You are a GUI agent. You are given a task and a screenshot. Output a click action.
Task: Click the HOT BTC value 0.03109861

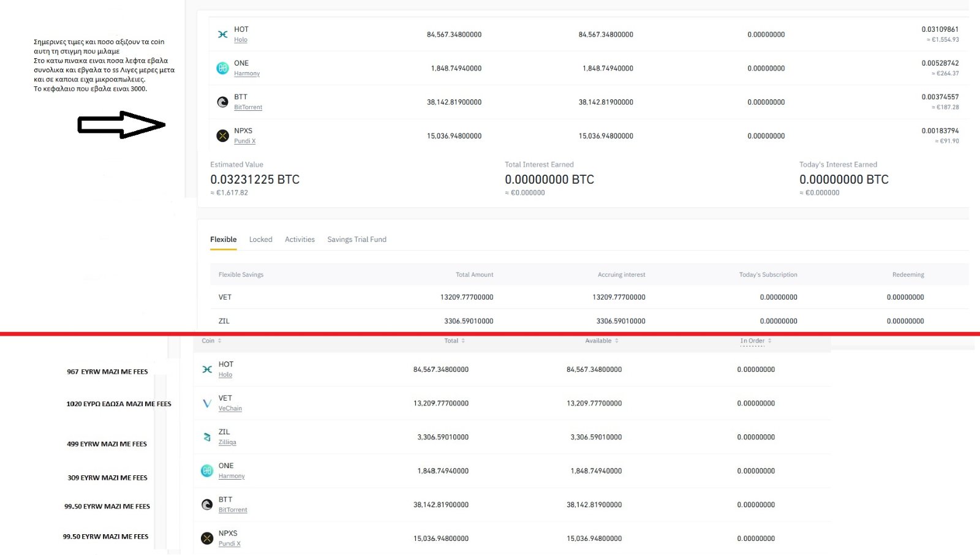[x=940, y=29]
